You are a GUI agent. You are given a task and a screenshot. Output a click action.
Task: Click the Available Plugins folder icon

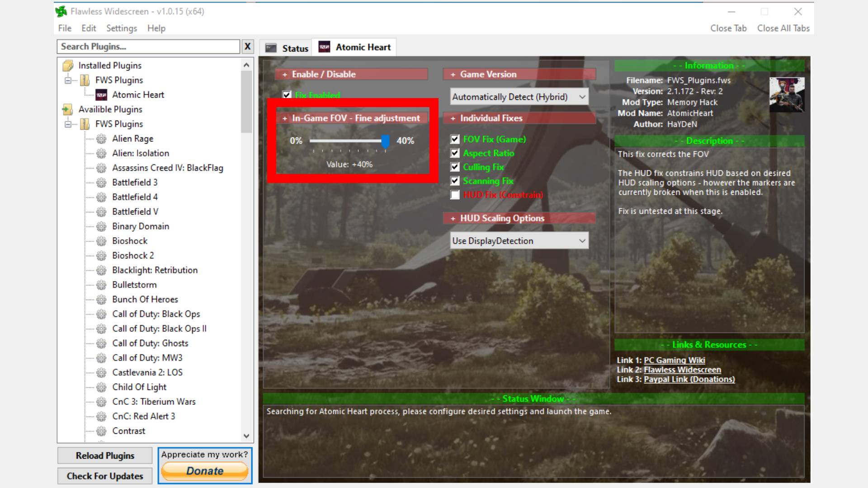tap(67, 109)
